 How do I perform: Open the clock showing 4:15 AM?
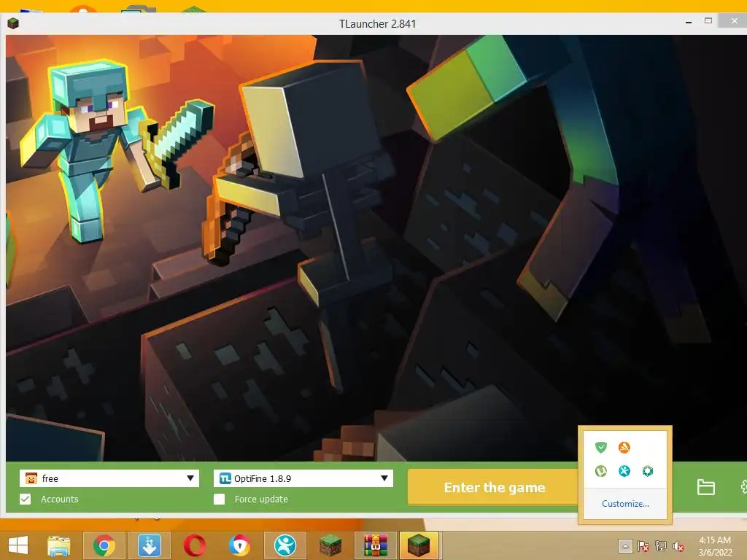point(715,545)
